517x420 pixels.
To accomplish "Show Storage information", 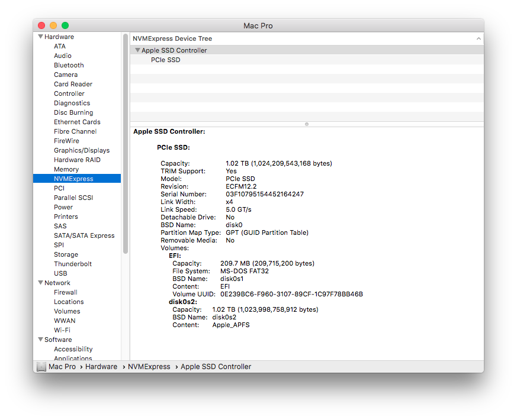I will (66, 254).
